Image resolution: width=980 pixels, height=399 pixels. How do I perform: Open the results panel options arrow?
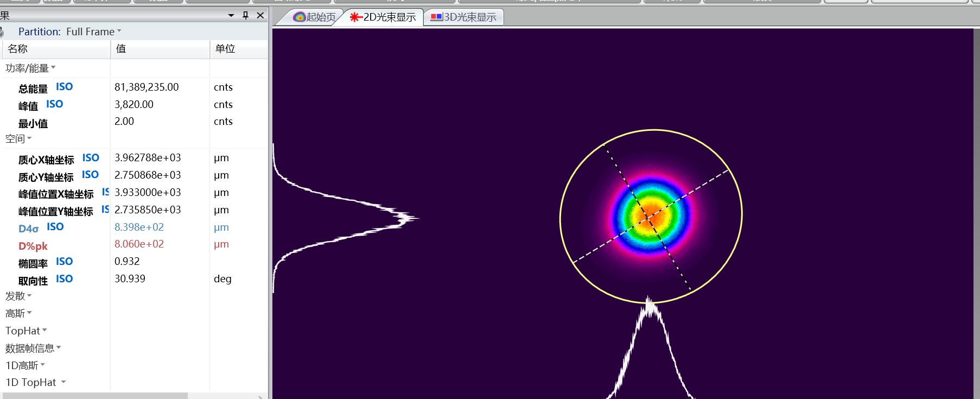231,15
